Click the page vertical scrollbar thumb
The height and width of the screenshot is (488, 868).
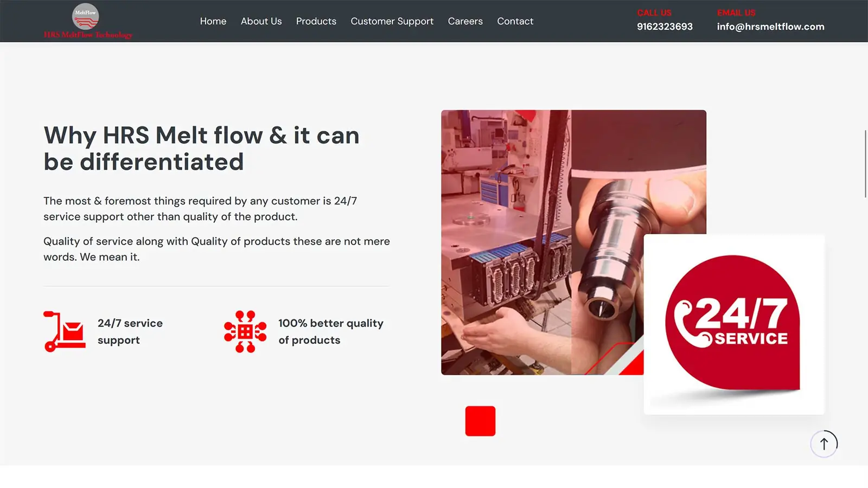(x=865, y=164)
